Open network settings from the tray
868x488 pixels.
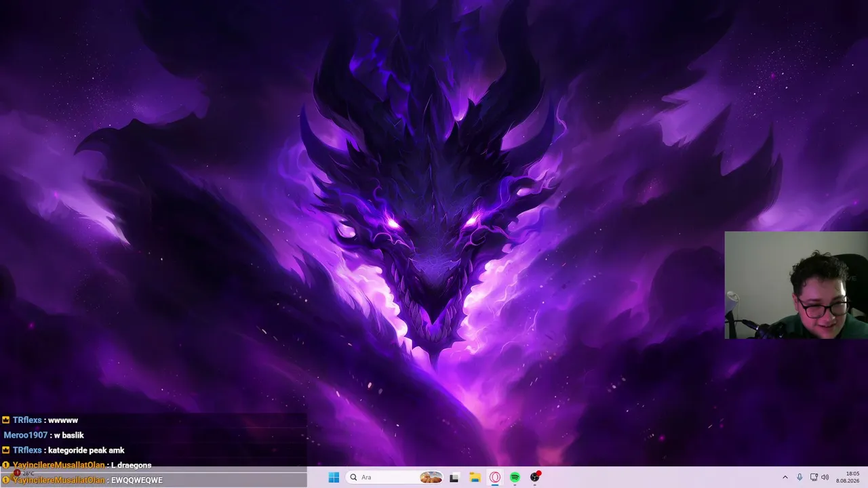814,477
